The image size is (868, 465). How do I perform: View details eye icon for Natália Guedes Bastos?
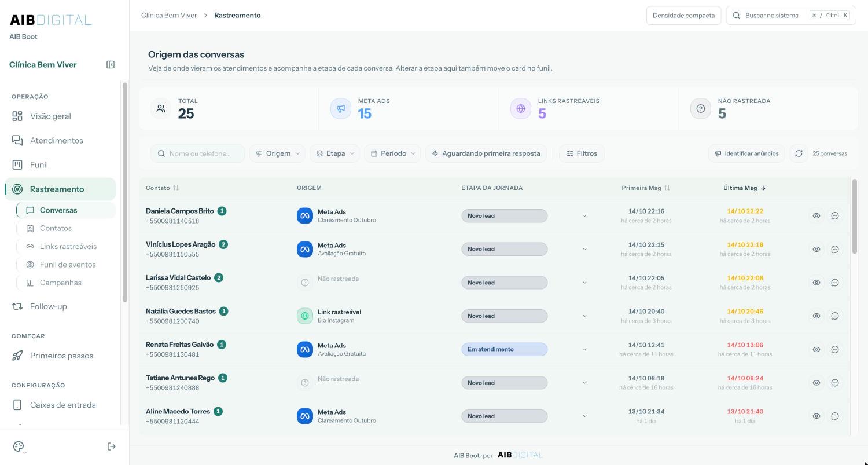[816, 316]
